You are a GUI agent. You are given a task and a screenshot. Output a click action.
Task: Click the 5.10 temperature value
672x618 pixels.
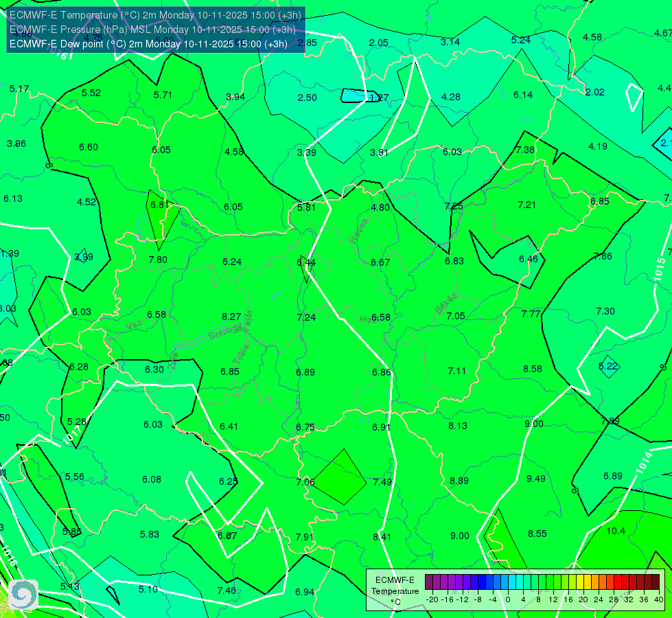click(148, 589)
